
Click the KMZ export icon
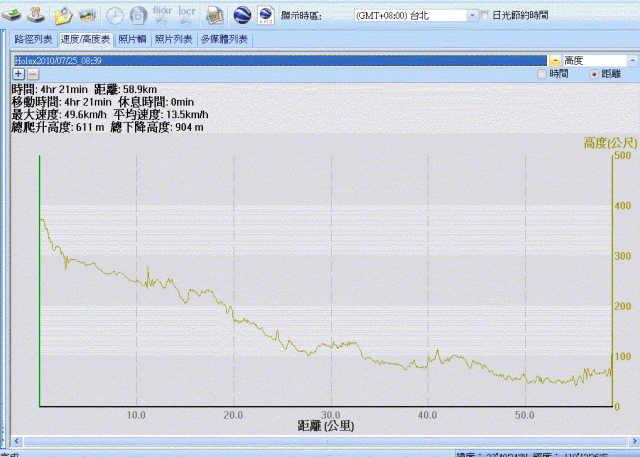266,16
